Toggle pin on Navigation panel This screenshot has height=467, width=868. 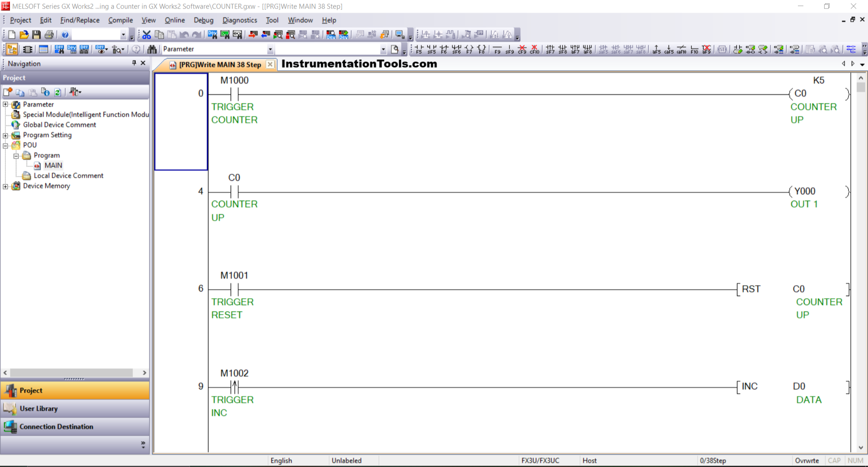tap(134, 63)
